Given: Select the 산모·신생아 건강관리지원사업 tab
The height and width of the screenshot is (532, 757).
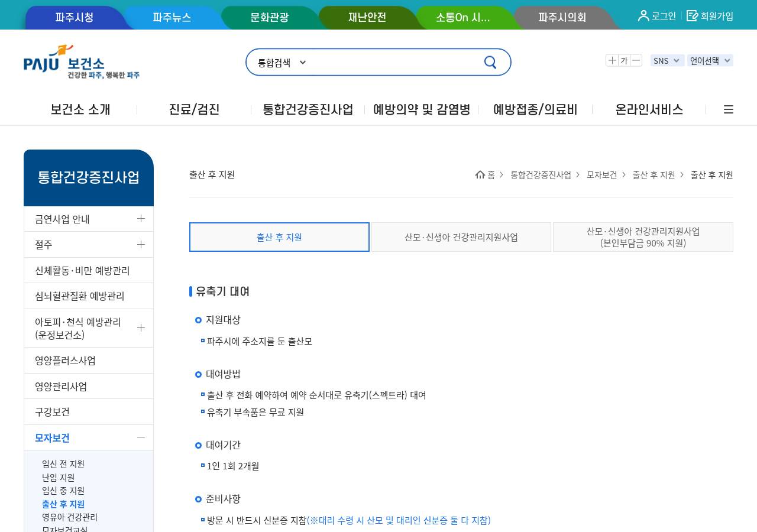Looking at the screenshot, I should (461, 237).
